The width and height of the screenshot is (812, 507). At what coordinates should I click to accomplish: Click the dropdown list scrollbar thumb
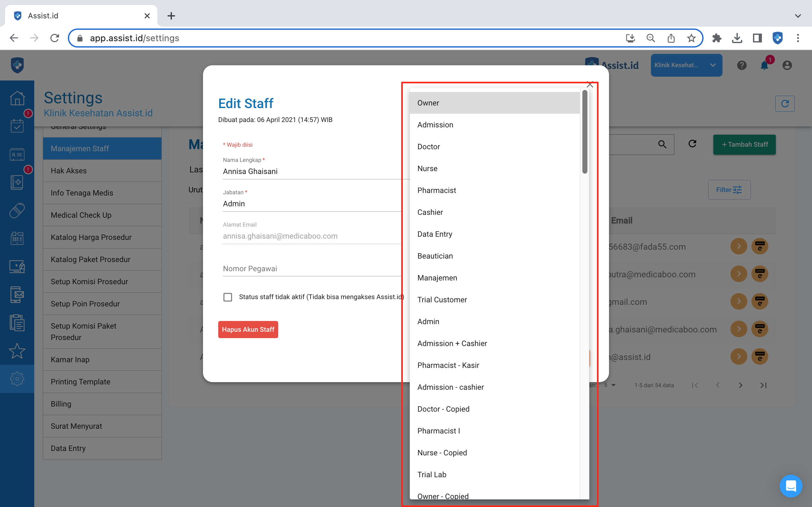pos(585,132)
